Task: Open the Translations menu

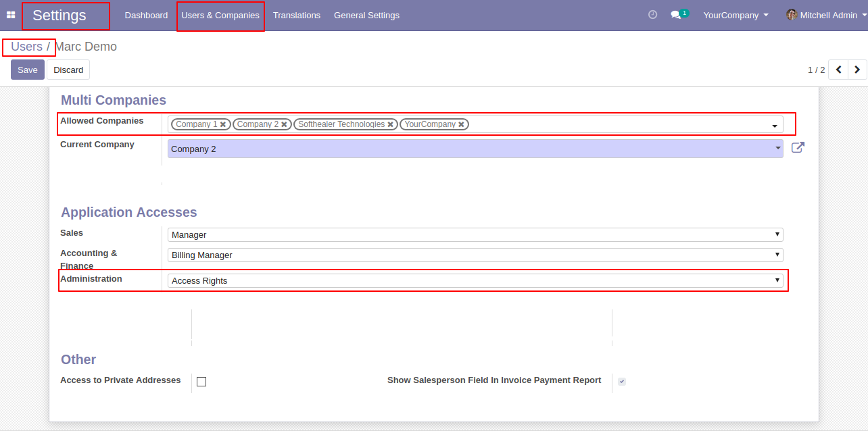Action: click(x=297, y=15)
